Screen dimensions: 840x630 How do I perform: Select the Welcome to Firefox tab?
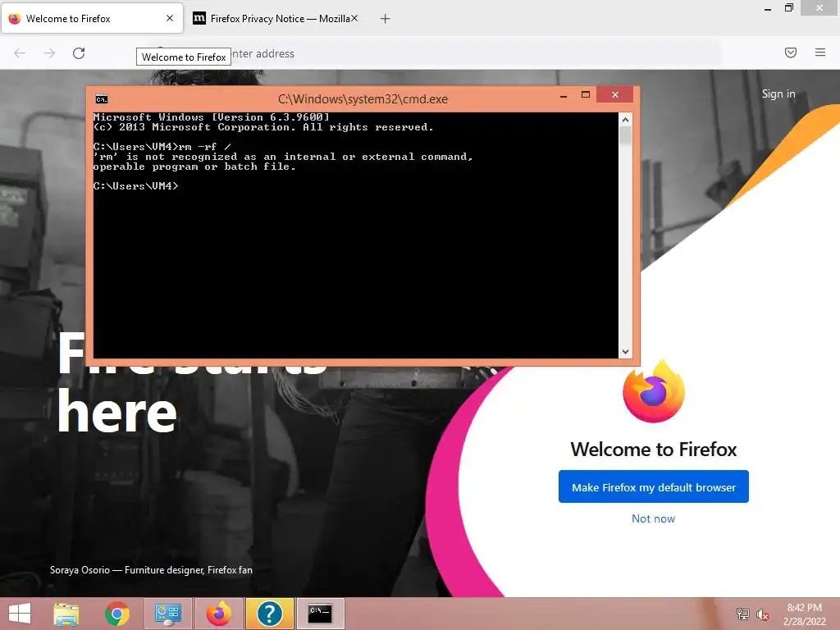coord(92,18)
